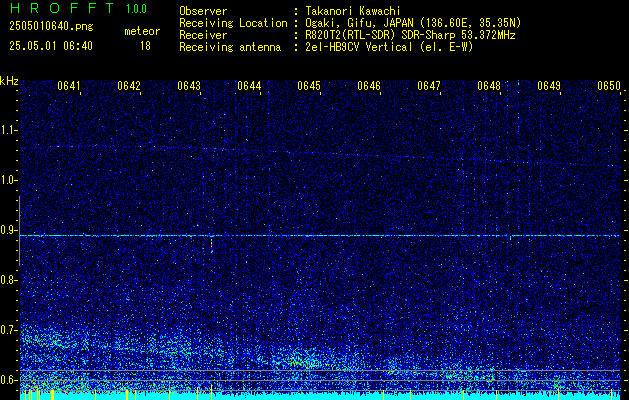This screenshot has height=400, width=629.
Task: Click the Receiving Location label
Action: [233, 23]
